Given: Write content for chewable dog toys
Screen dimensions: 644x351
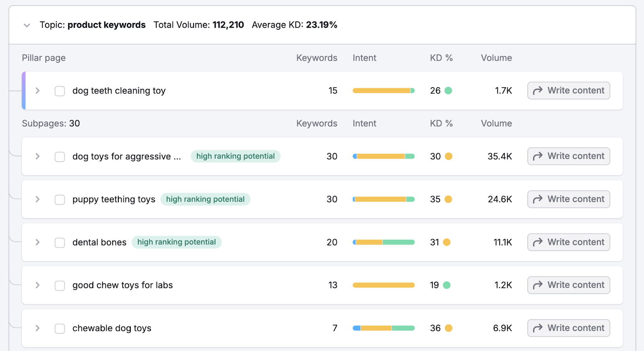Looking at the screenshot, I should 569,328.
